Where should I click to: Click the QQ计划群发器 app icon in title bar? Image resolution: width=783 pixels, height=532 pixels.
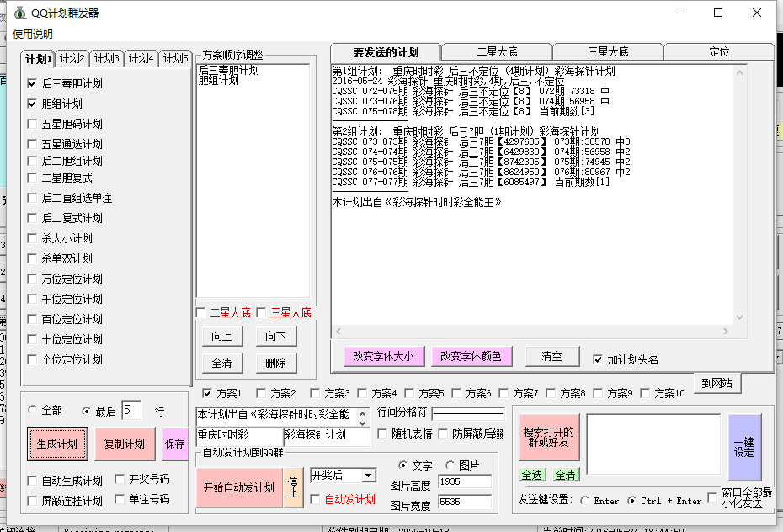[19, 13]
